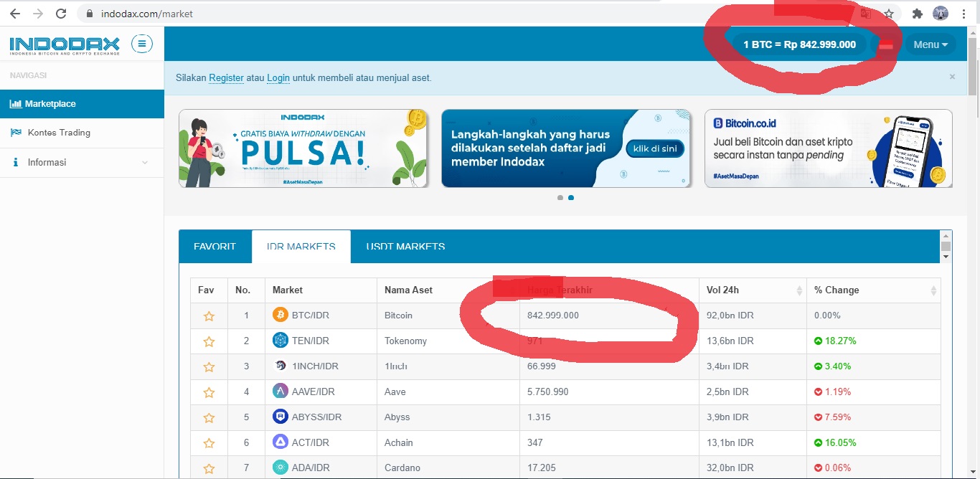Favorite the ACT/IDR star
Image resolution: width=980 pixels, height=479 pixels.
(209, 443)
